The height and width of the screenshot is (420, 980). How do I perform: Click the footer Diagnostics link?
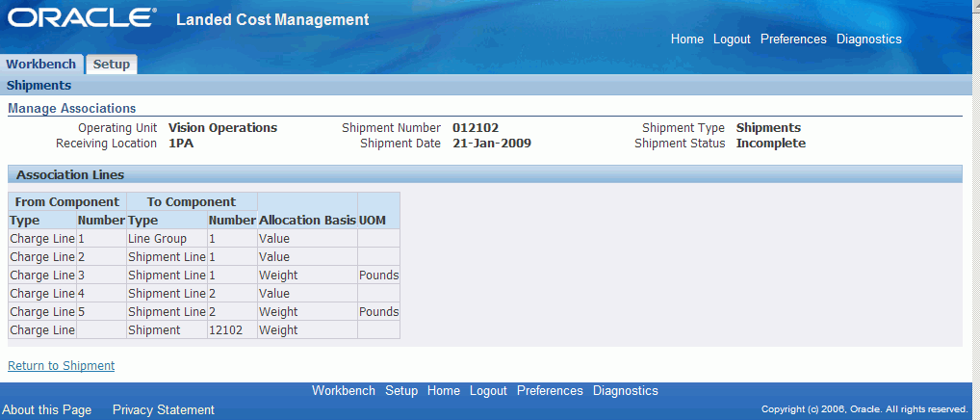(x=626, y=391)
